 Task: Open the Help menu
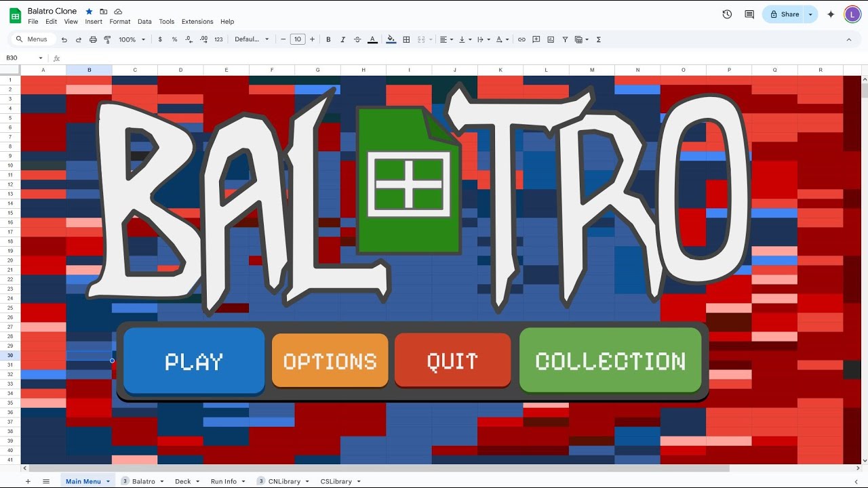pos(227,22)
